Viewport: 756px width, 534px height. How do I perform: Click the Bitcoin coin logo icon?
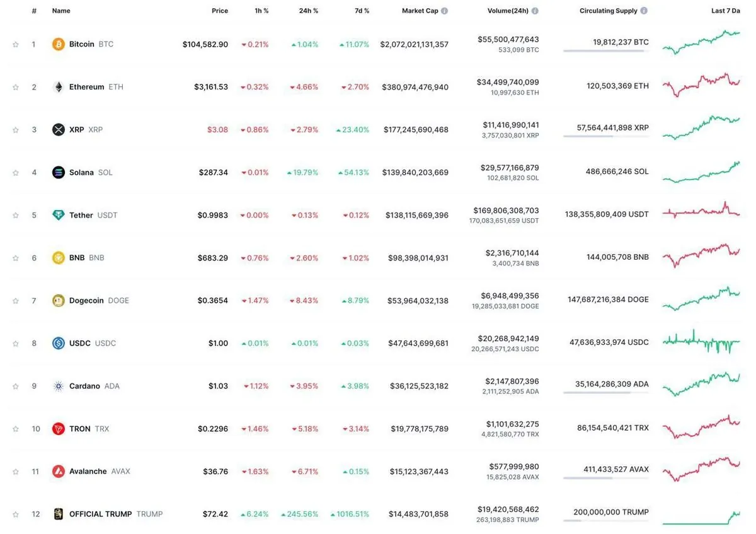click(59, 44)
